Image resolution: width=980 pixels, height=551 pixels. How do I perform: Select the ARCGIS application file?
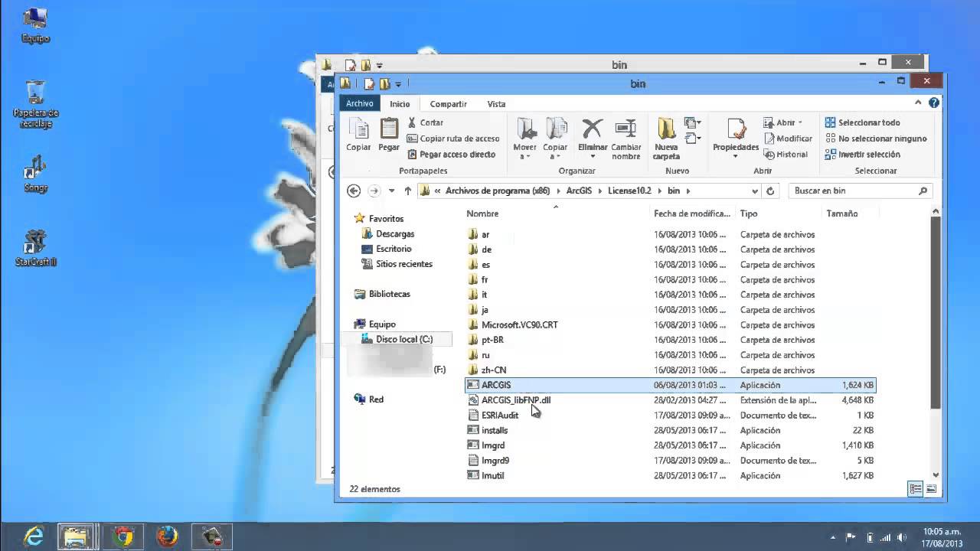[670, 385]
